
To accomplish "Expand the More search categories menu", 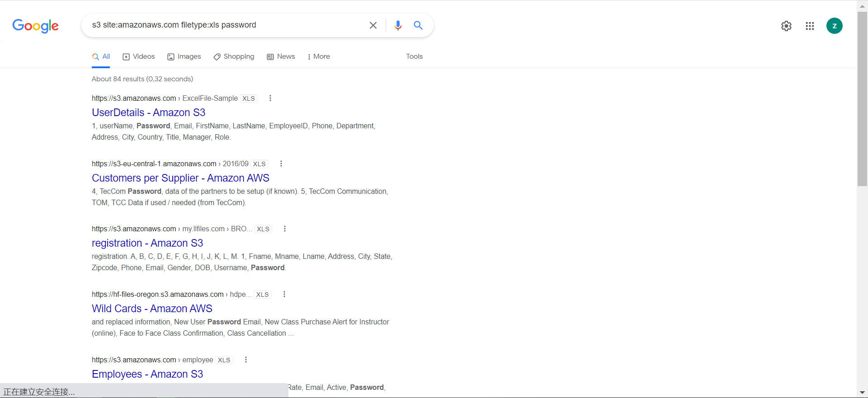I will (x=319, y=56).
